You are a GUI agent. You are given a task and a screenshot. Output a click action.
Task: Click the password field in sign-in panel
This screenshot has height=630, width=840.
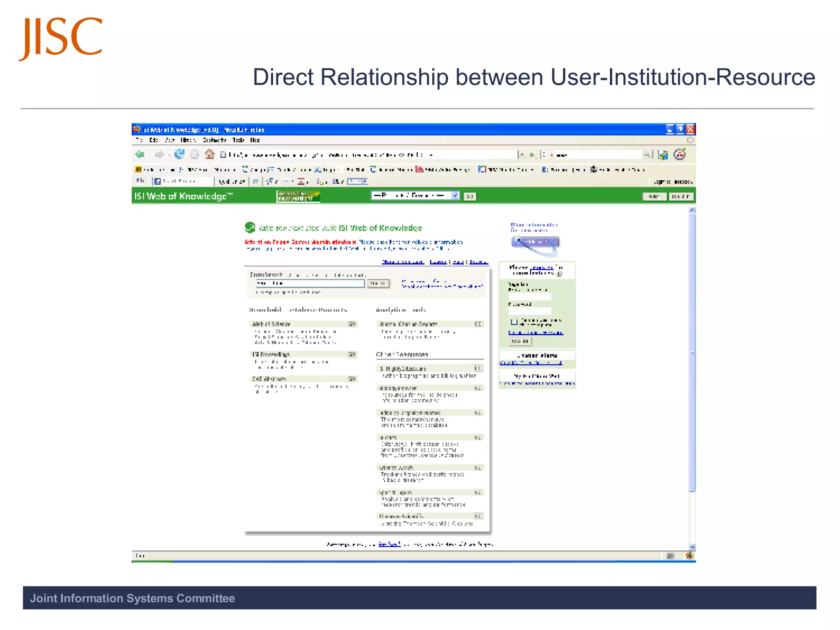pos(530,310)
